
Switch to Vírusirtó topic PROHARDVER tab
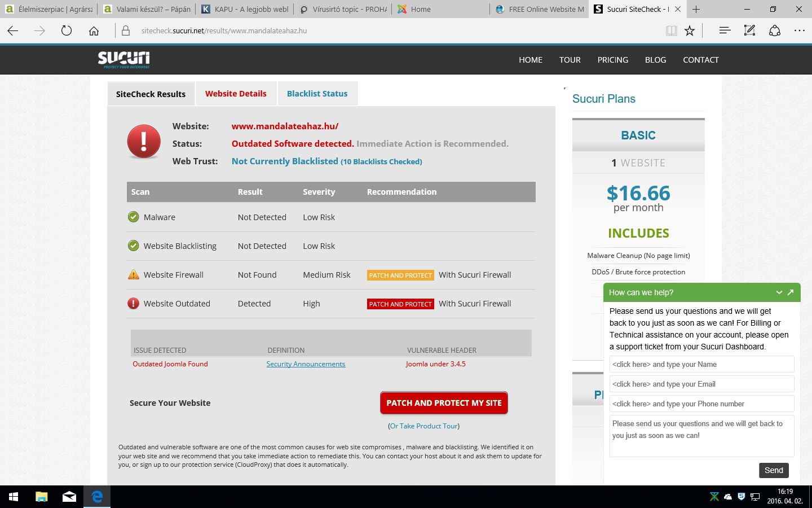342,9
